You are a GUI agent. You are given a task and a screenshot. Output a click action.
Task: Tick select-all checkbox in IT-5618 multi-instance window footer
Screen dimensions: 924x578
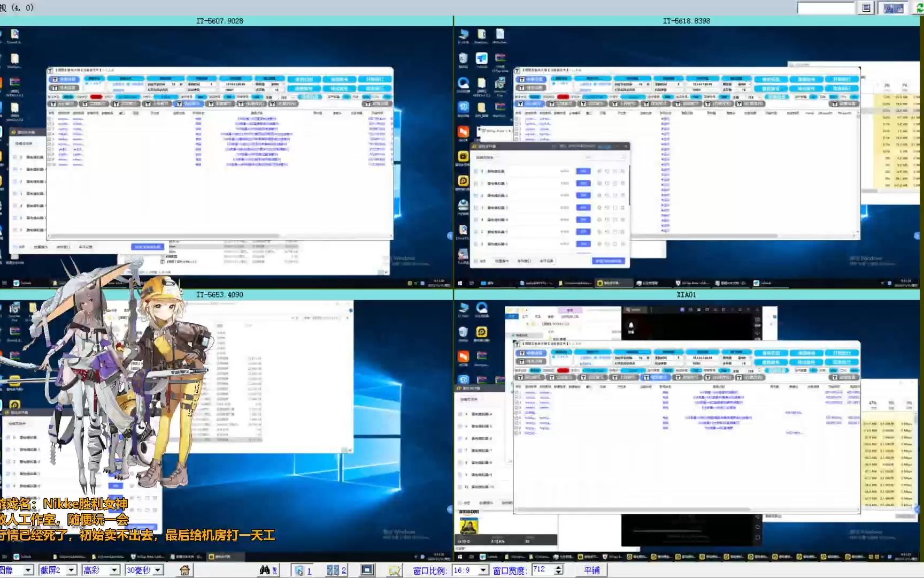(x=476, y=261)
